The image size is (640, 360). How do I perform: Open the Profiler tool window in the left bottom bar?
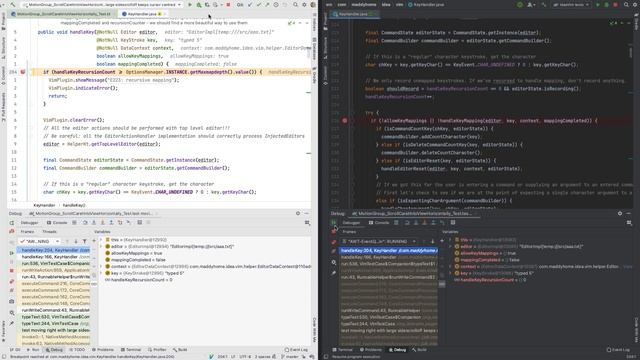click(157, 350)
